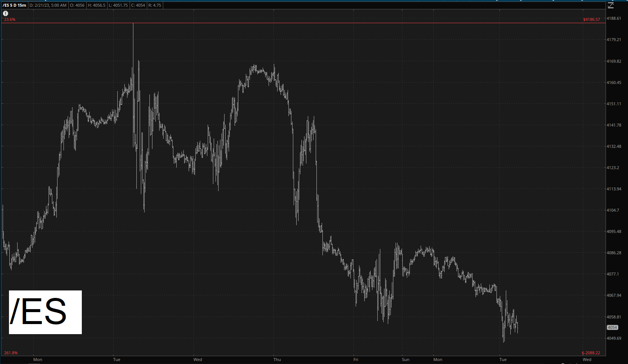Click the 4104.7 price axis label

(613, 210)
